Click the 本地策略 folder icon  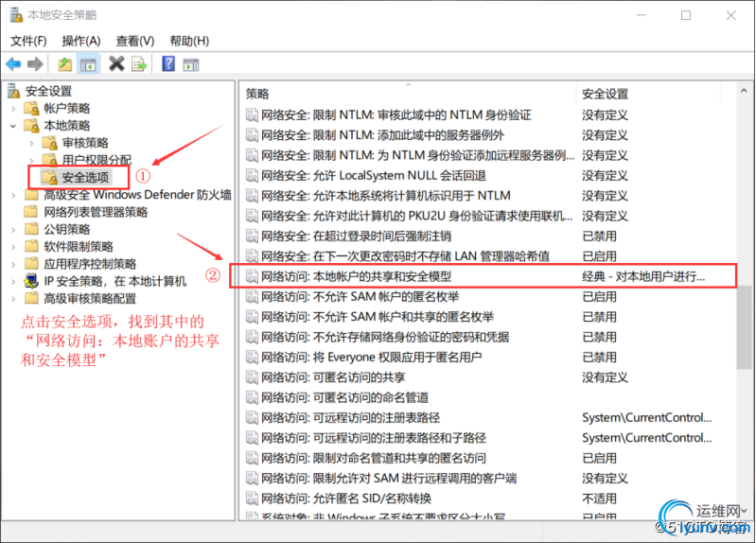click(31, 126)
